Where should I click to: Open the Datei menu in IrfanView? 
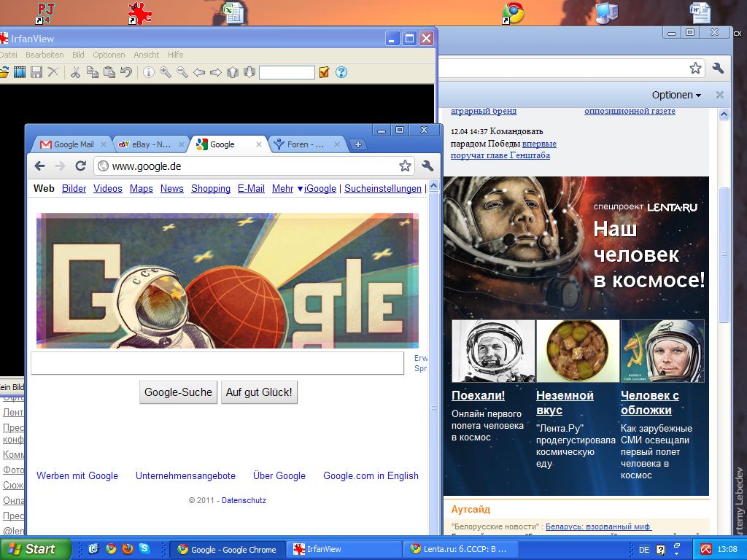pos(8,55)
